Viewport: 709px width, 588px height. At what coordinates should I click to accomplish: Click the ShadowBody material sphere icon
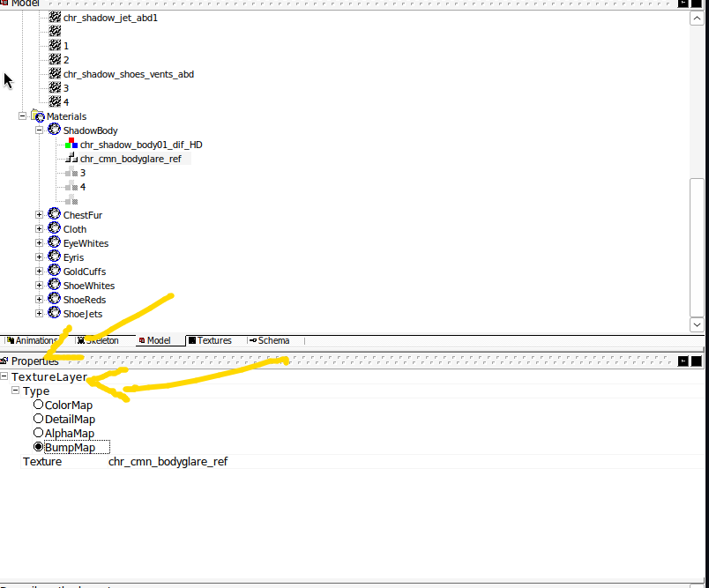click(55, 130)
